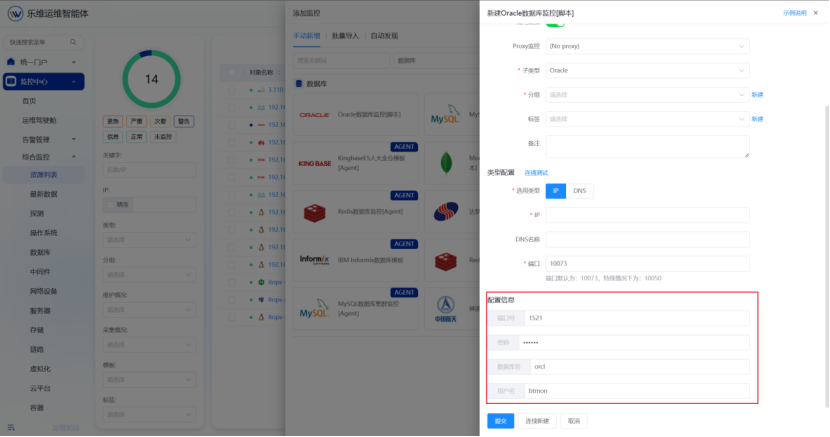Click the blue database icon beside 数据库 heading

[x=299, y=84]
